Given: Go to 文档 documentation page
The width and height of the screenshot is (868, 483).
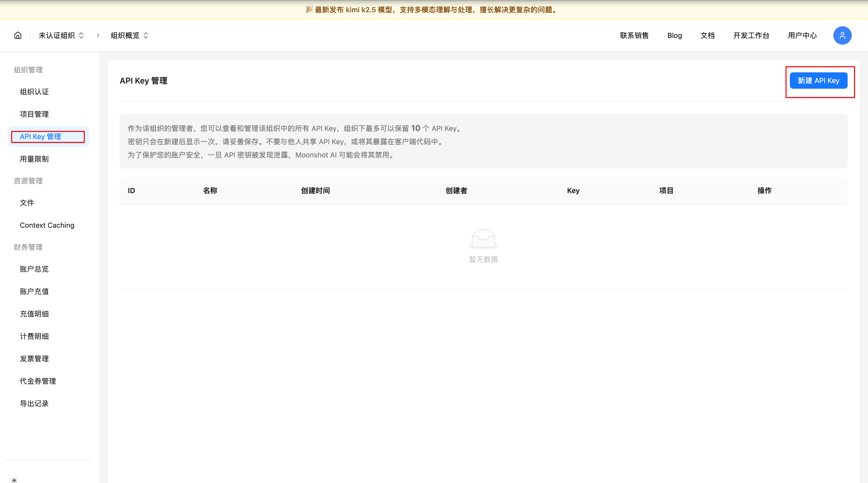Looking at the screenshot, I should [x=707, y=35].
